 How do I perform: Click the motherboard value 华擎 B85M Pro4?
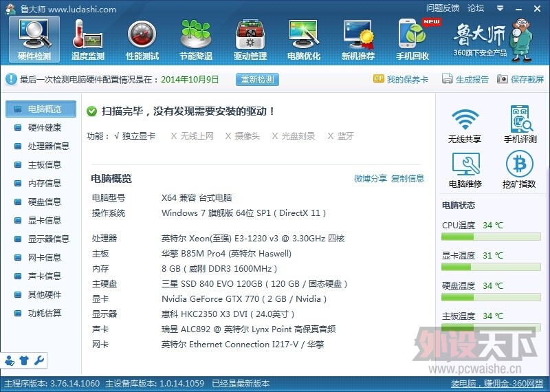click(x=226, y=254)
